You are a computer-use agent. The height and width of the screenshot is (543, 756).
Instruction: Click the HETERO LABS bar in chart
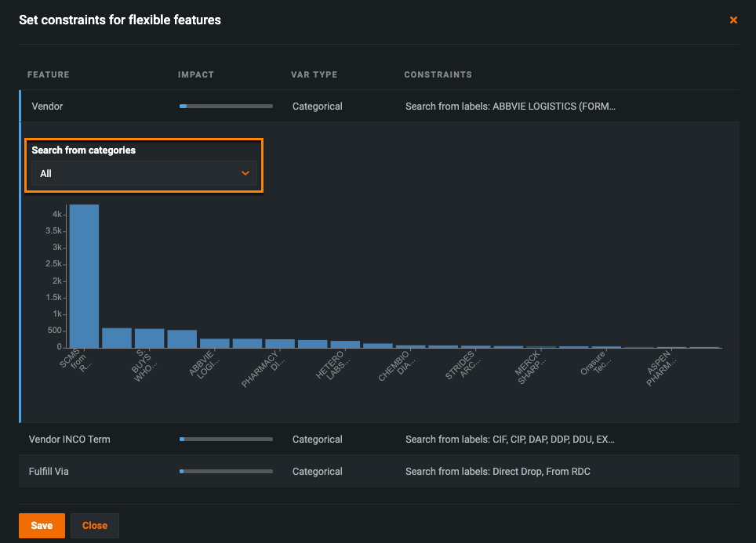coord(345,344)
